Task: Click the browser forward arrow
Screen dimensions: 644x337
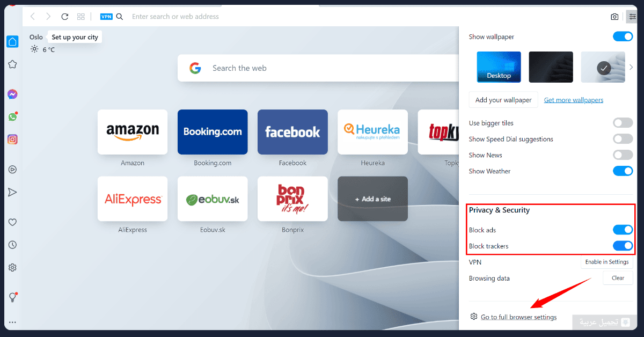Action: point(49,17)
